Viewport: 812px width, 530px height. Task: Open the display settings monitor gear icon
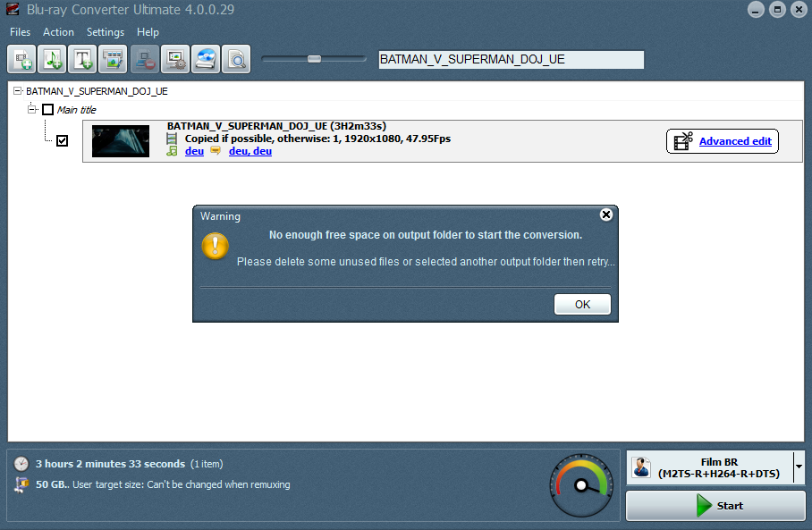click(175, 60)
